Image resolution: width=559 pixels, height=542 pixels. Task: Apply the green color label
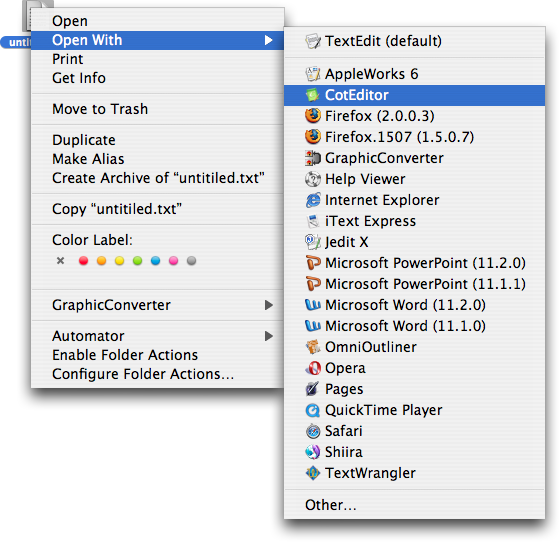pyautogui.click(x=138, y=261)
